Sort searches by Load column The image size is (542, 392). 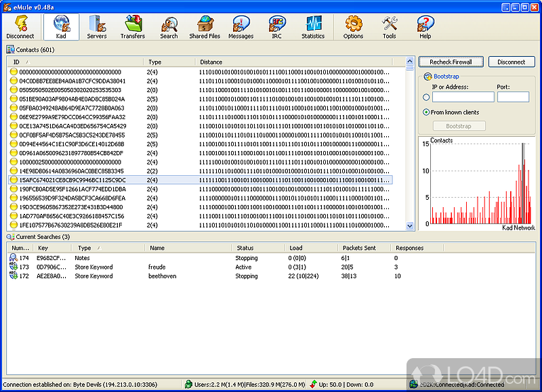(x=312, y=248)
